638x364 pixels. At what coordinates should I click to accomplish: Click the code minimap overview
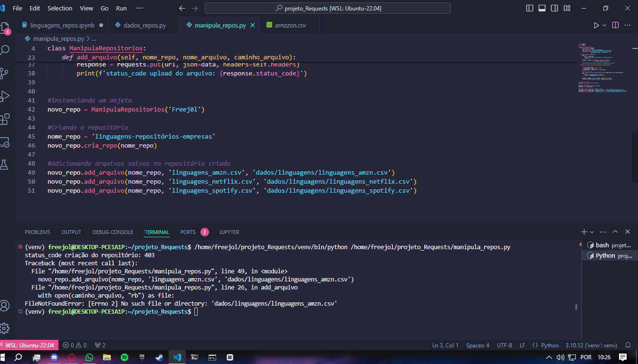(x=603, y=67)
